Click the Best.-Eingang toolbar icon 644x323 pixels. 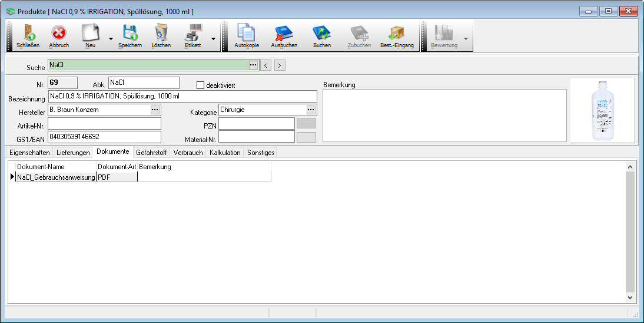click(x=396, y=36)
